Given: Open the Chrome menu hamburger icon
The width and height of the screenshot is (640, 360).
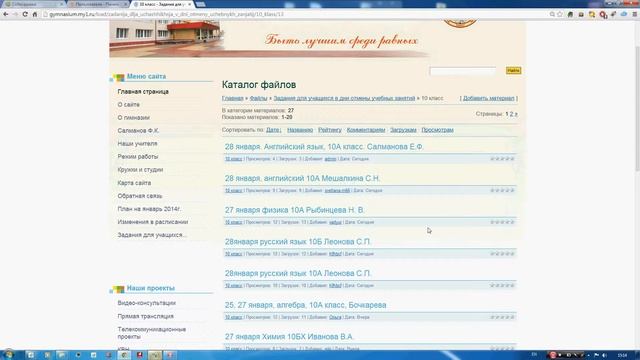Looking at the screenshot, I should (x=635, y=14).
